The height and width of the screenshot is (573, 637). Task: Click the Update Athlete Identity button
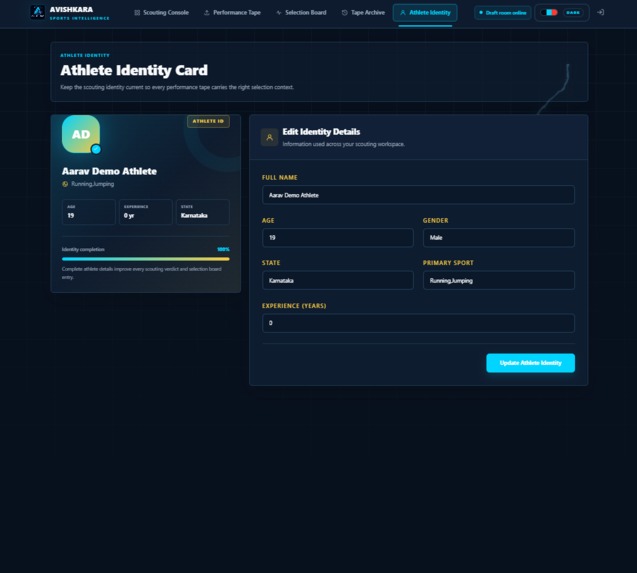[531, 363]
